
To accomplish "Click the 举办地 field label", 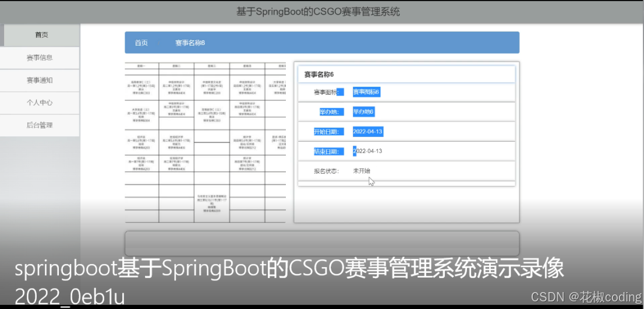I will pyautogui.click(x=331, y=112).
